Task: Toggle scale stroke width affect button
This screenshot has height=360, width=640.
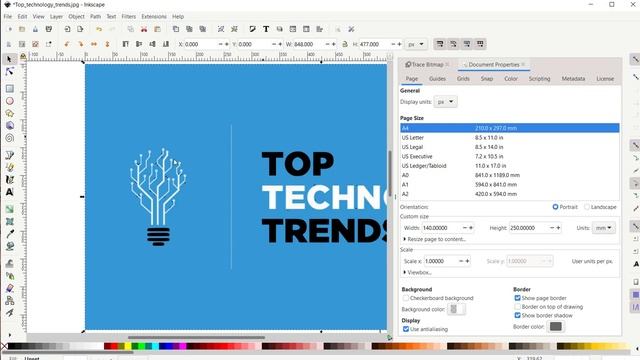Action: click(440, 44)
